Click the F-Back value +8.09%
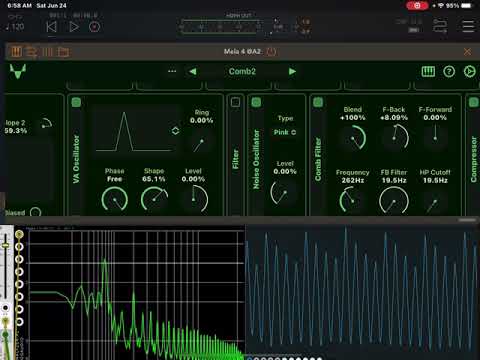Image resolution: width=480 pixels, height=360 pixels. tap(394, 118)
